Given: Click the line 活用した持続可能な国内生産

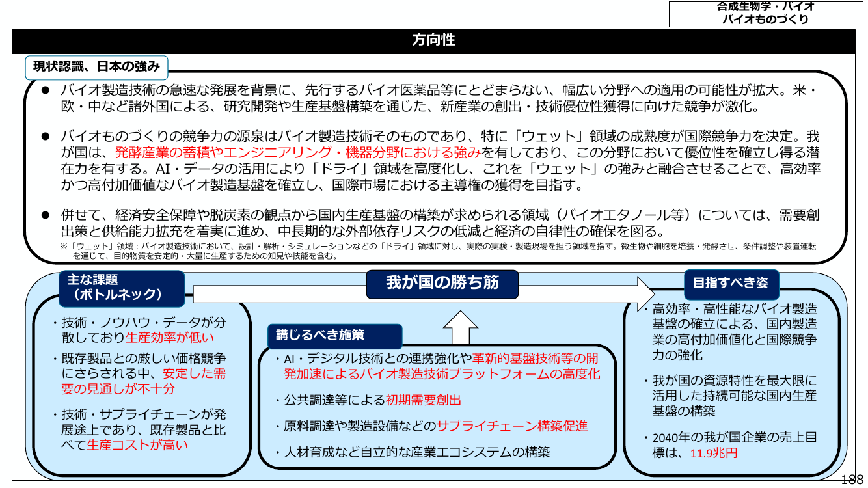Looking at the screenshot, I should (735, 396).
